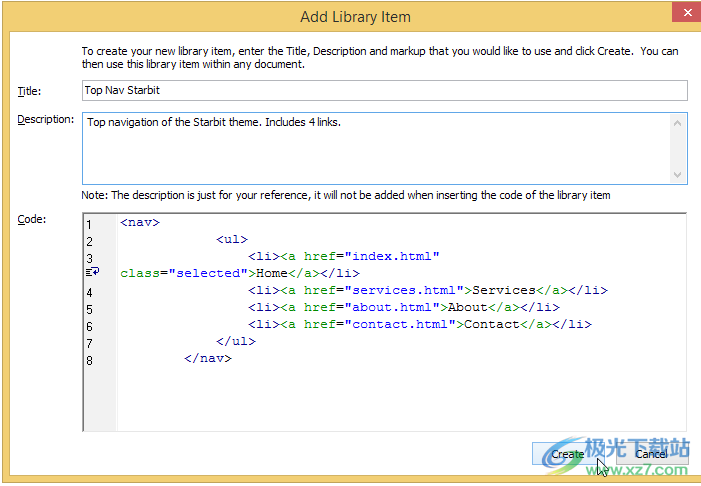Click the word Contact link text in code
The width and height of the screenshot is (701, 486).
click(x=492, y=324)
